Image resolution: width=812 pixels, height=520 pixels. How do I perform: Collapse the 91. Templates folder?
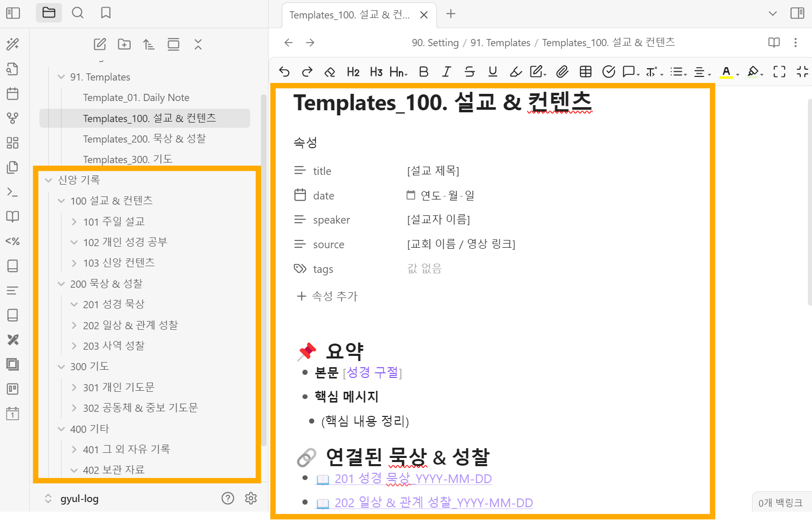pos(62,77)
